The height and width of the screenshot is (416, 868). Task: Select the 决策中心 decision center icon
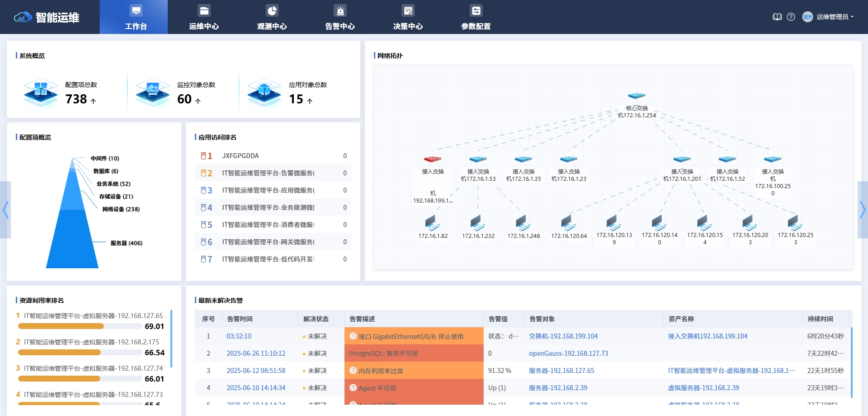(407, 10)
